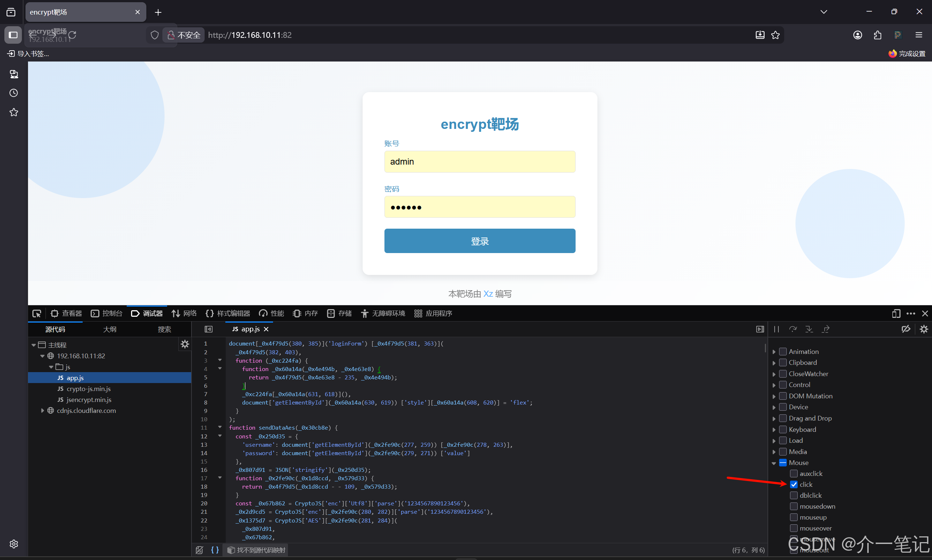Expand the cdnjs.cloudflare.com tree node
932x560 pixels.
[42, 411]
